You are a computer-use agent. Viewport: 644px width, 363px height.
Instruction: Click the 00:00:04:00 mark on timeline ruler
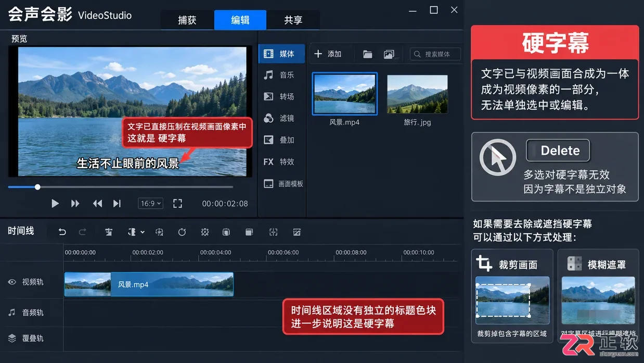coord(215,252)
